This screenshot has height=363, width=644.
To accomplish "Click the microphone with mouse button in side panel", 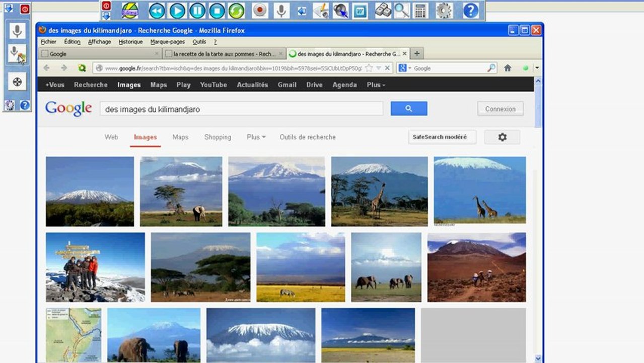I will [x=17, y=53].
